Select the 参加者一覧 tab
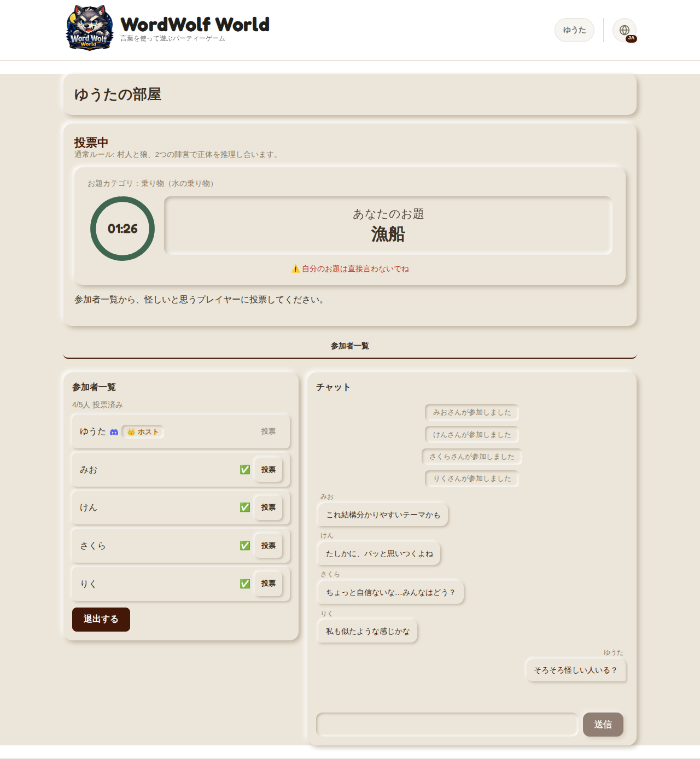This screenshot has width=700, height=759. (x=350, y=346)
